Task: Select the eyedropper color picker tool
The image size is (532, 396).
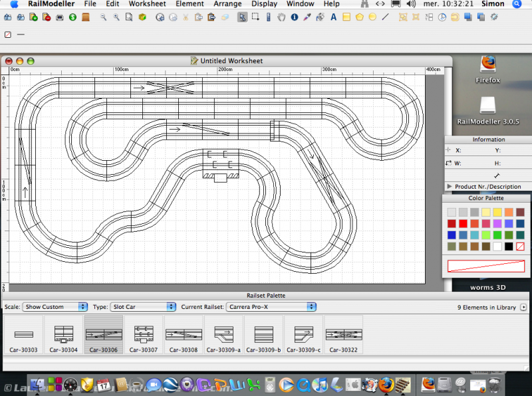Action: (307, 17)
